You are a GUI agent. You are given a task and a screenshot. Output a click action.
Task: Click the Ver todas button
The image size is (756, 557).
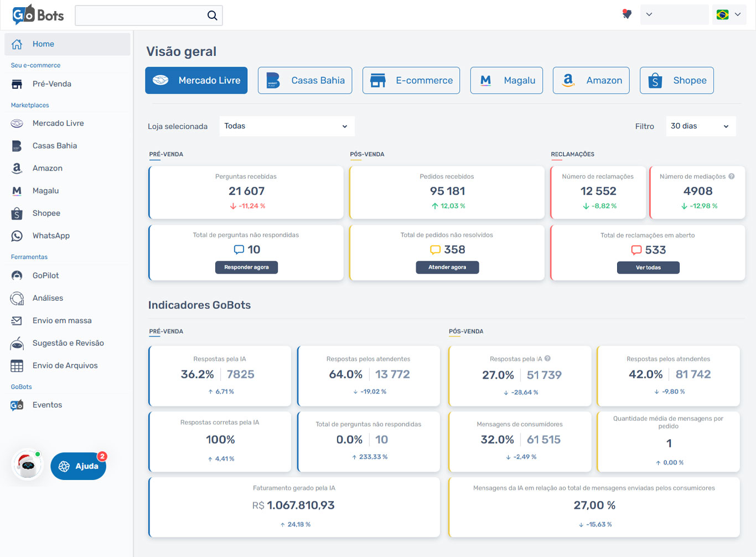point(648,268)
